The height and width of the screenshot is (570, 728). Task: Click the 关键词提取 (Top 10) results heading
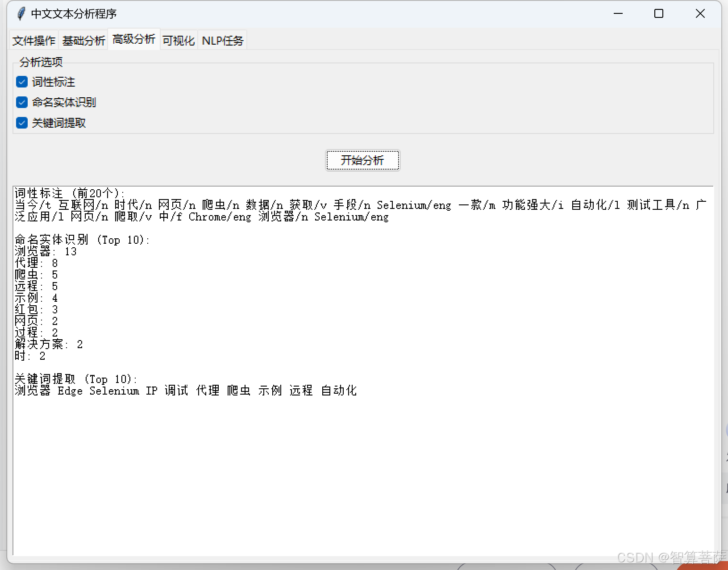click(x=76, y=379)
